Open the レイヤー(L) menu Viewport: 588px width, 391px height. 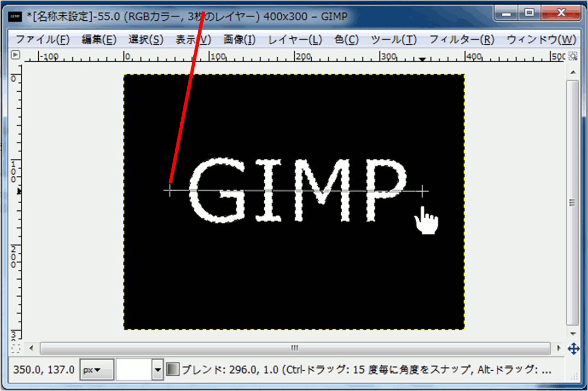point(295,39)
